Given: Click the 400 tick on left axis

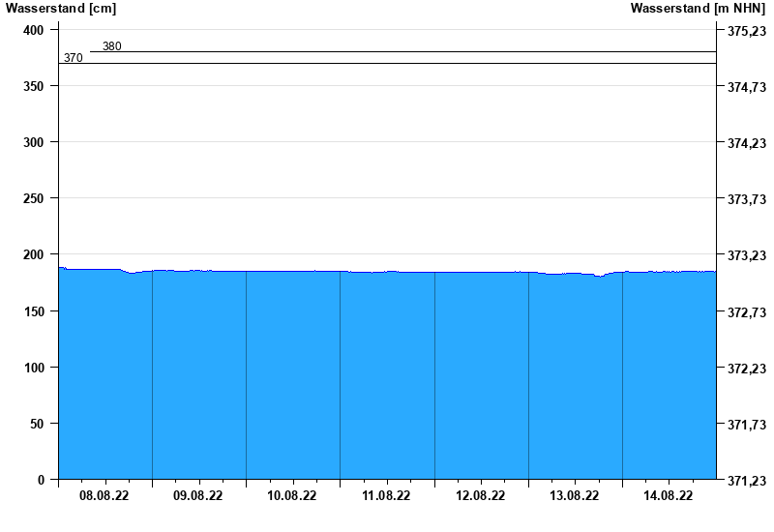Looking at the screenshot, I should (34, 30).
